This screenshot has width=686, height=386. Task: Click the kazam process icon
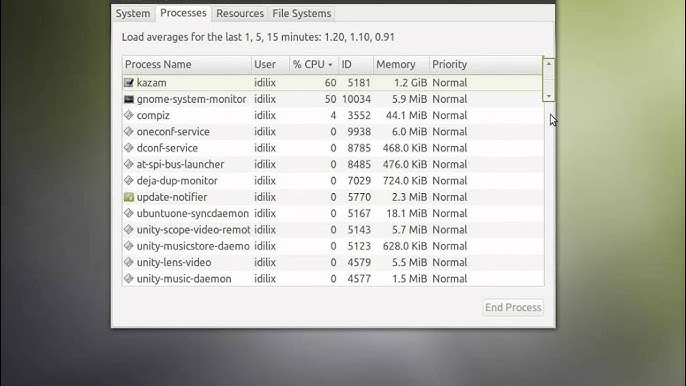(x=129, y=83)
